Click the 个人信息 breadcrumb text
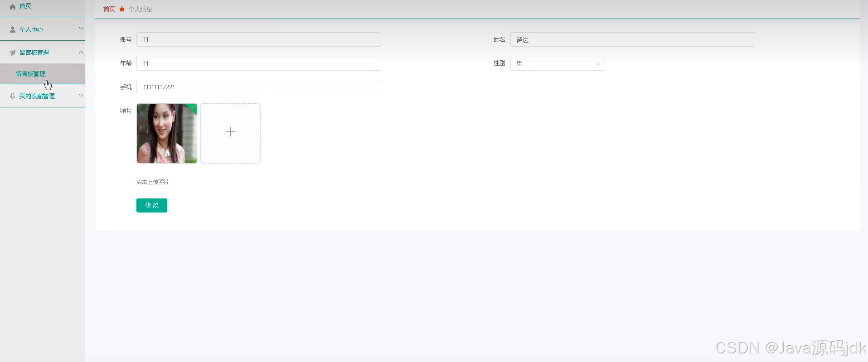Screen dimensions: 868x362 pyautogui.click(x=141, y=9)
